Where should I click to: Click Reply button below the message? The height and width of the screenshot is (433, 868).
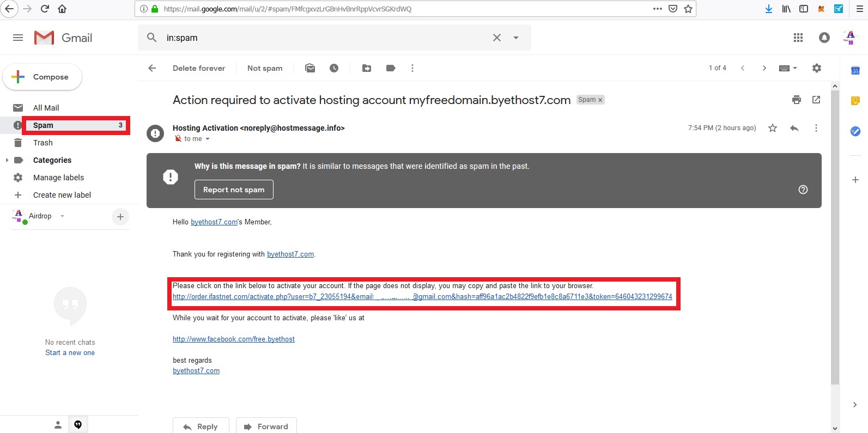[201, 426]
